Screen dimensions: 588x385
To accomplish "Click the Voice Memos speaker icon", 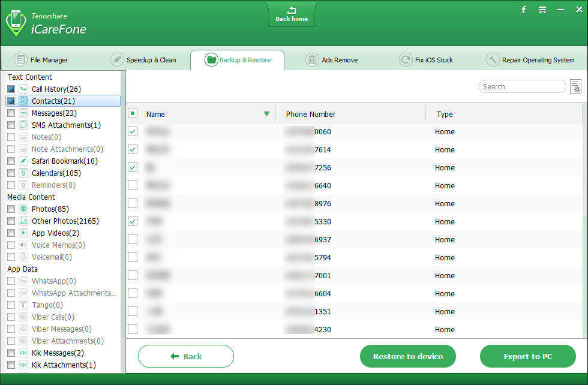I will pos(23,245).
